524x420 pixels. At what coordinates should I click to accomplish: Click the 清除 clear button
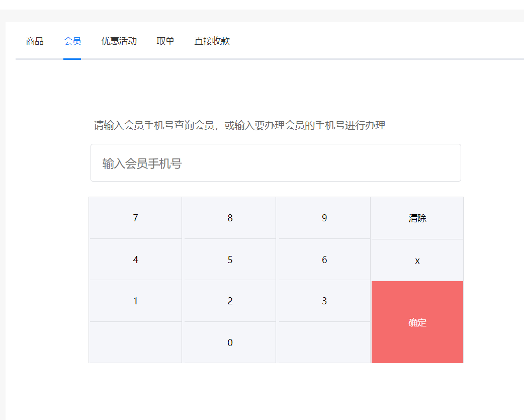coord(417,218)
